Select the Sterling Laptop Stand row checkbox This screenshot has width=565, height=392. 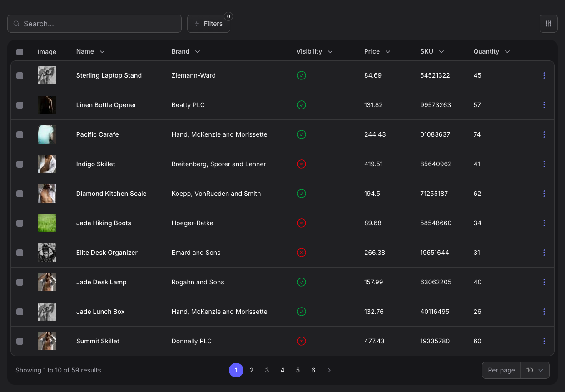pos(20,75)
